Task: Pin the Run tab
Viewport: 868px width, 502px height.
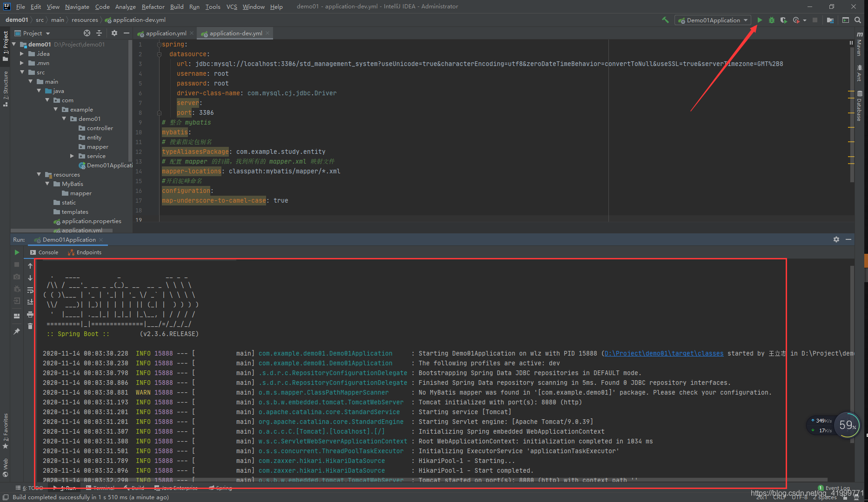Action: [x=17, y=331]
